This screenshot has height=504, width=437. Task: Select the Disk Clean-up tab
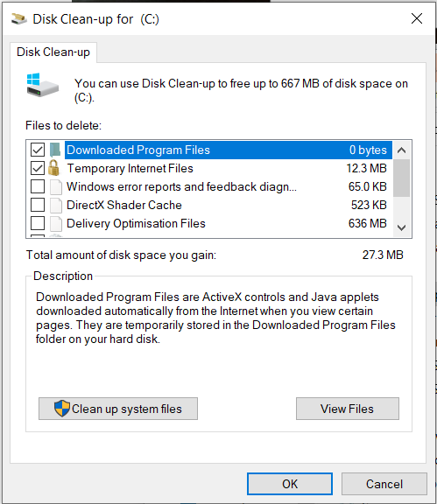53,52
